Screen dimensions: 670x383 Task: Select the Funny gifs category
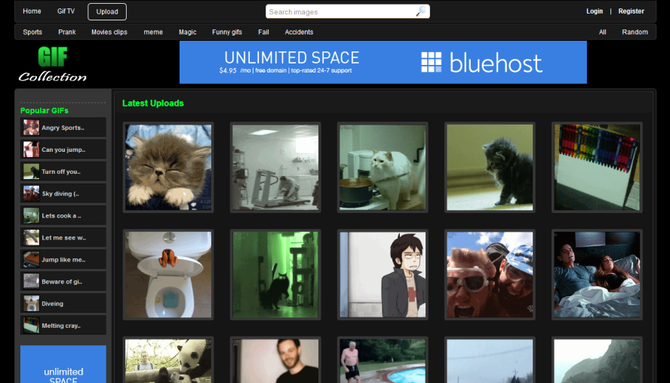coord(227,32)
